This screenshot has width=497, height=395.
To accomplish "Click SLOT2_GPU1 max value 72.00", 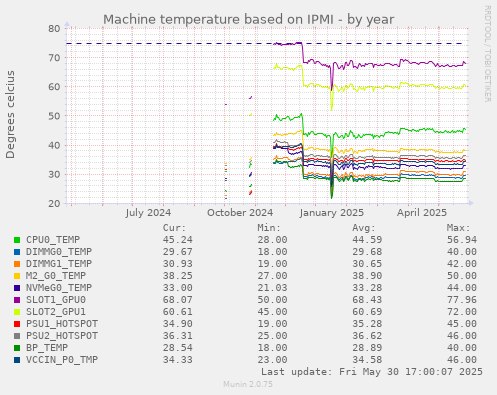I will click(462, 312).
